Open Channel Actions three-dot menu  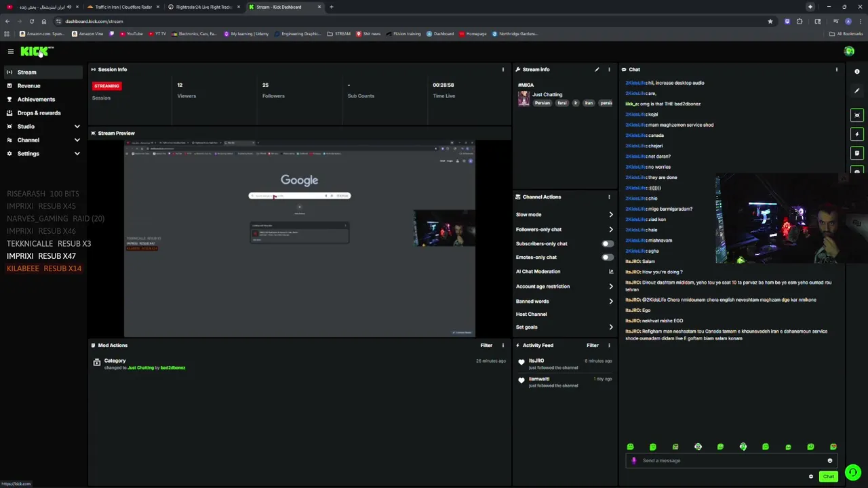click(x=609, y=197)
